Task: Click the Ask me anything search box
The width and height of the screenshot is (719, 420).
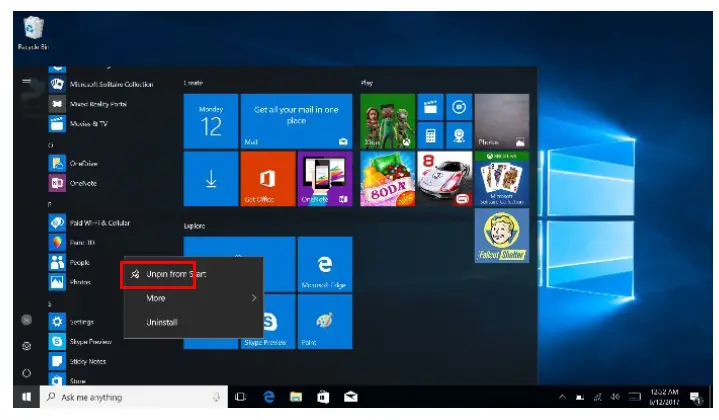Action: 134,397
